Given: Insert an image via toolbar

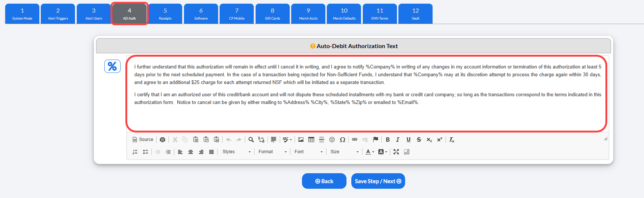Looking at the screenshot, I should click(301, 140).
